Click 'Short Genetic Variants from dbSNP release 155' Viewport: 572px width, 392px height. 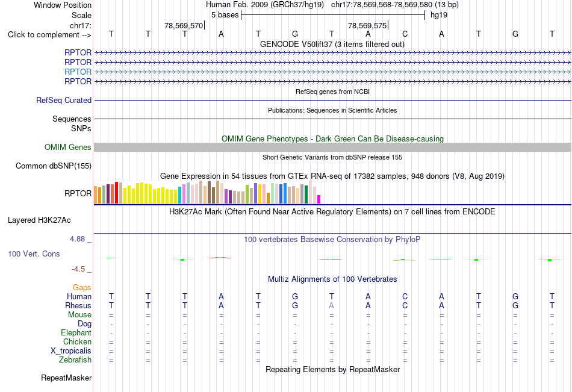332,157
